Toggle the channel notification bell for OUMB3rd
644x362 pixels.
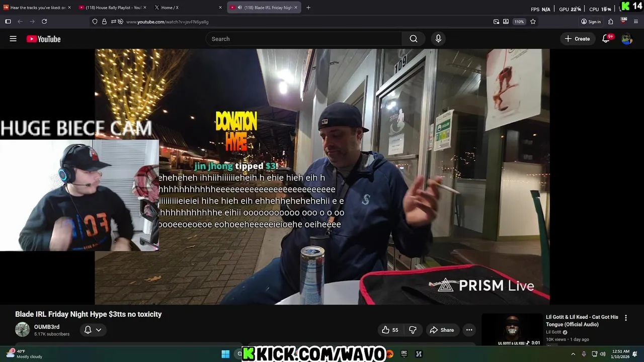[88, 330]
